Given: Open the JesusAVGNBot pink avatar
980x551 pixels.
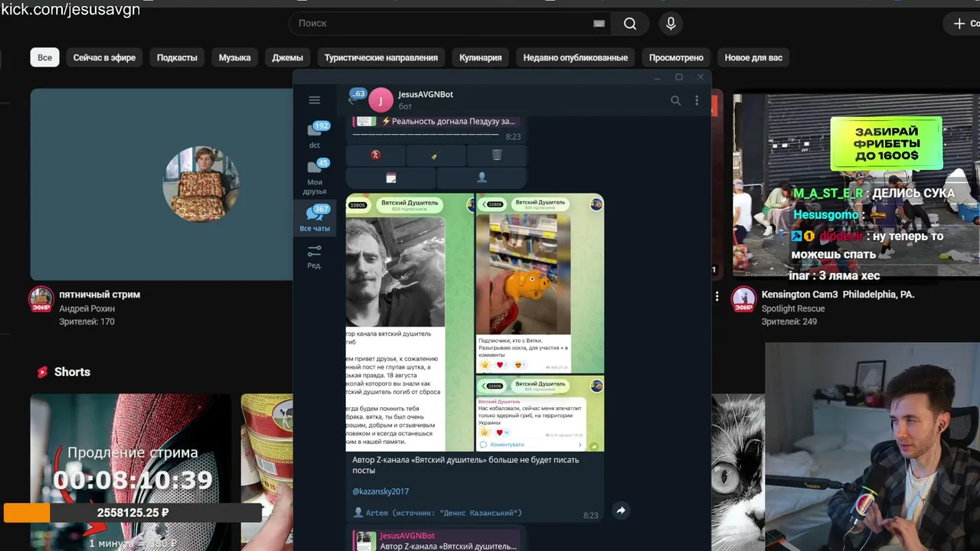Looking at the screenshot, I should [381, 100].
